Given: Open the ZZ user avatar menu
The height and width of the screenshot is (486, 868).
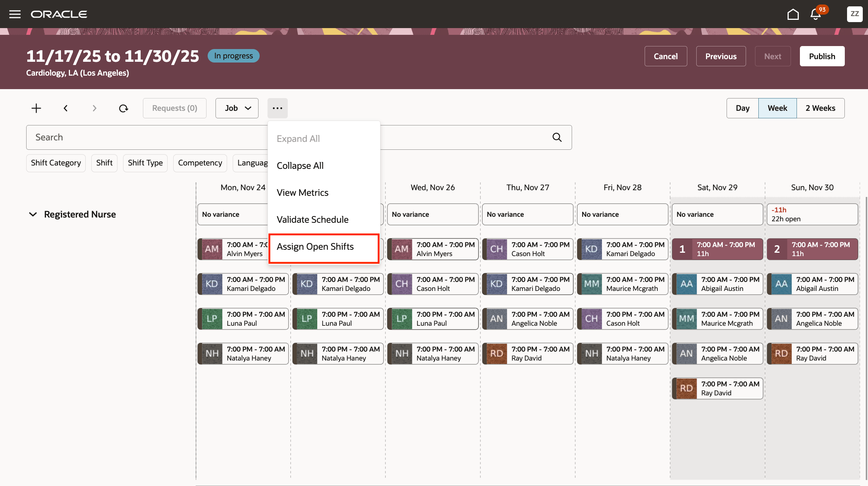Looking at the screenshot, I should click(855, 14).
